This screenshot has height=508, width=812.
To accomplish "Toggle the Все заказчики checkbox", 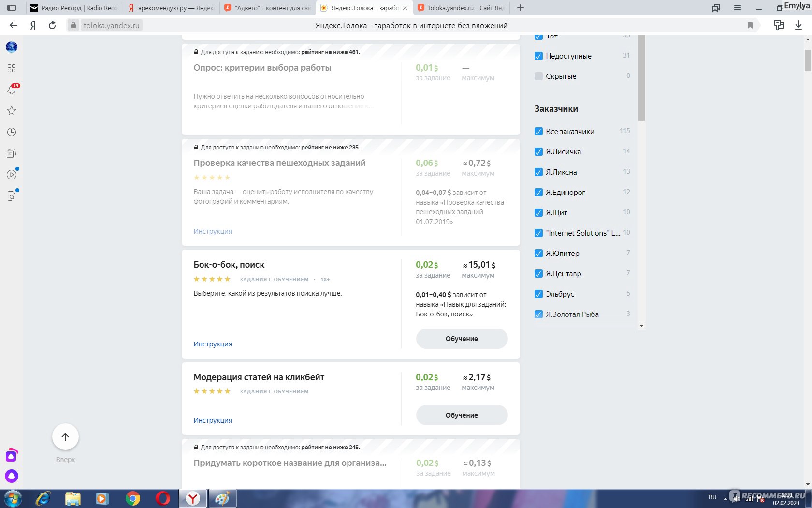I will (x=538, y=132).
